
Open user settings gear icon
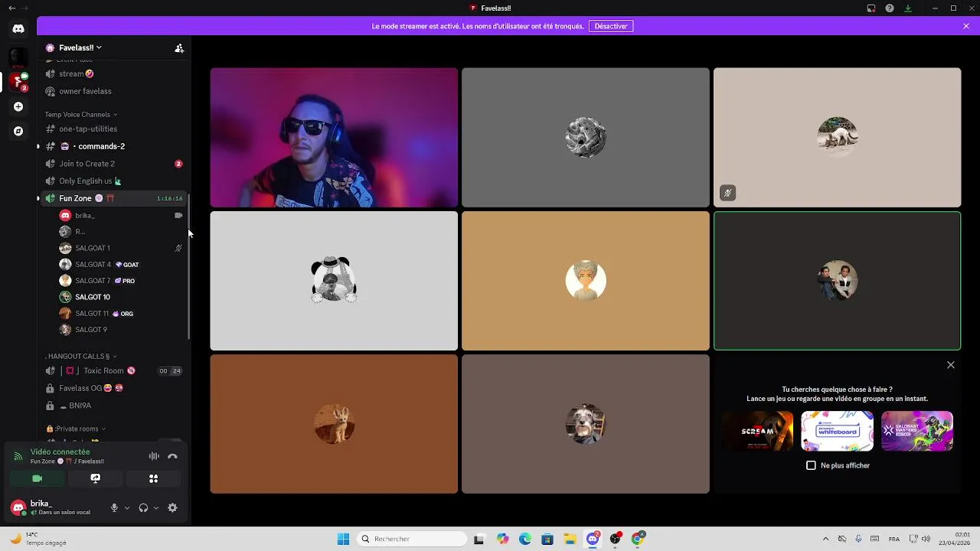tap(172, 508)
